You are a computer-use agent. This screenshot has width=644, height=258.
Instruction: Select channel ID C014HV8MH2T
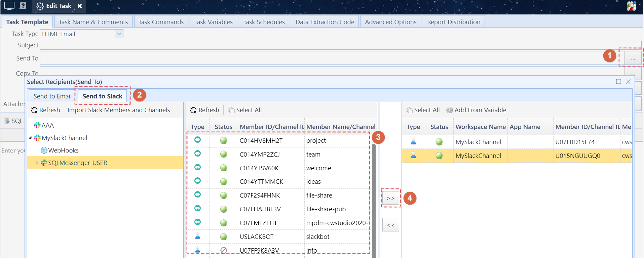pos(261,140)
